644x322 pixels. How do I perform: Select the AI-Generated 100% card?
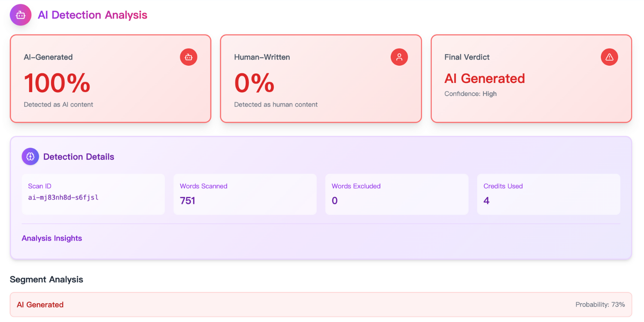pyautogui.click(x=110, y=79)
